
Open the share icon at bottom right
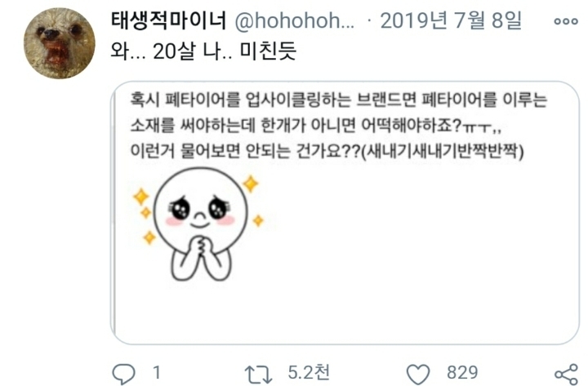[566, 374]
